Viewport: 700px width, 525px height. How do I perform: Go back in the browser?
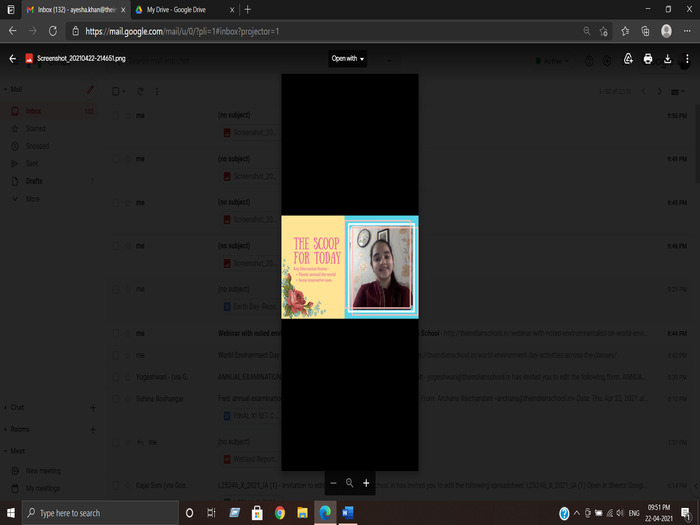(x=12, y=31)
